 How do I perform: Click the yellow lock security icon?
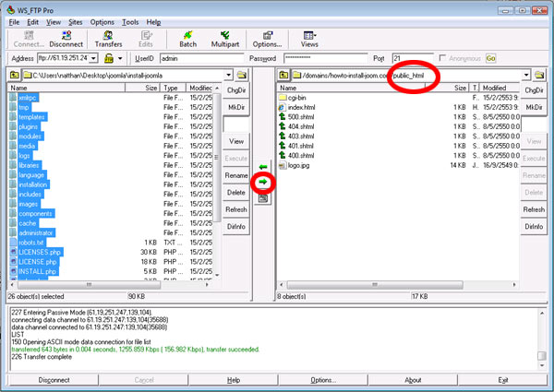(109, 58)
